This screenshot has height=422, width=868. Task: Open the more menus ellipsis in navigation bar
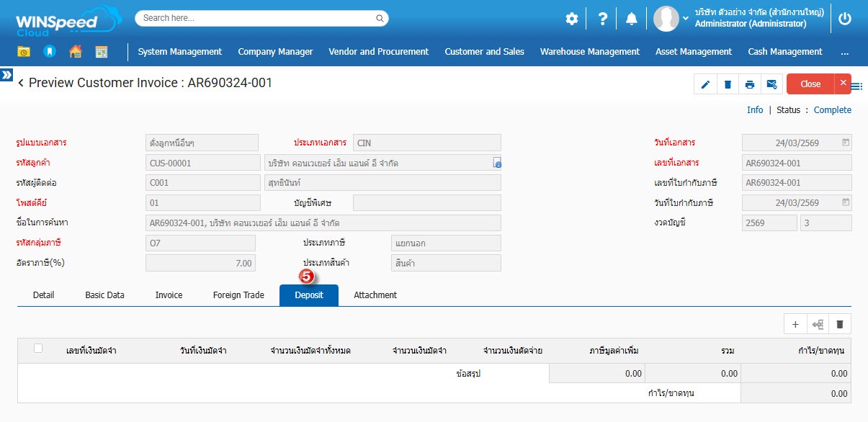844,52
